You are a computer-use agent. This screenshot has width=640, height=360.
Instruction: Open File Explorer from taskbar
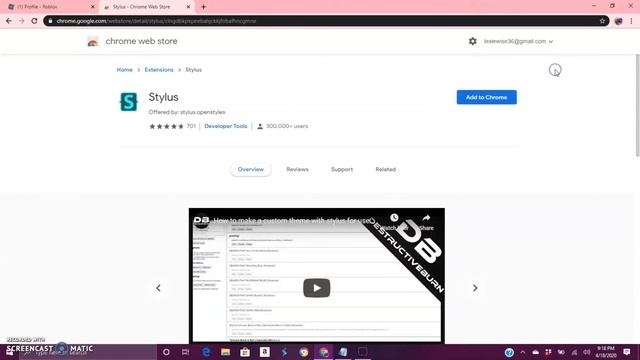coord(225,352)
